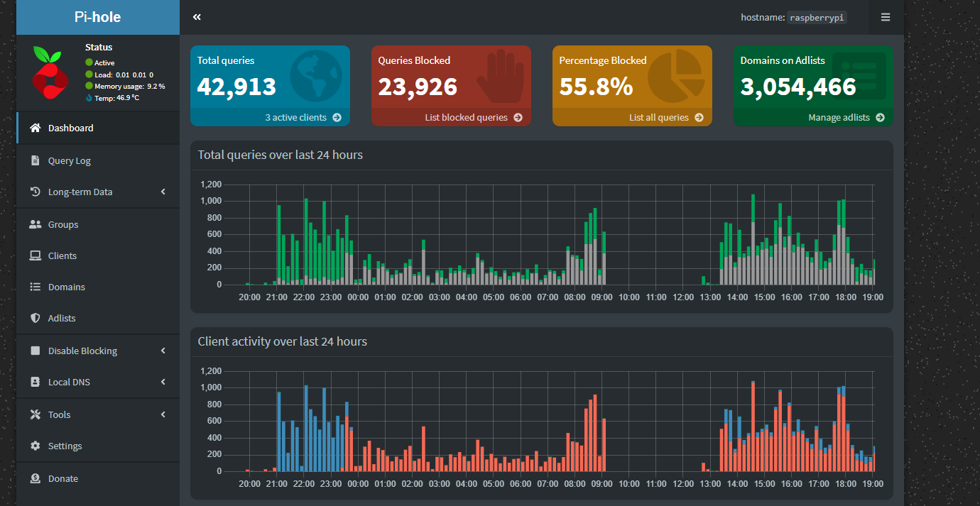Expand the Long-term Data menu
980x506 pixels.
(163, 192)
